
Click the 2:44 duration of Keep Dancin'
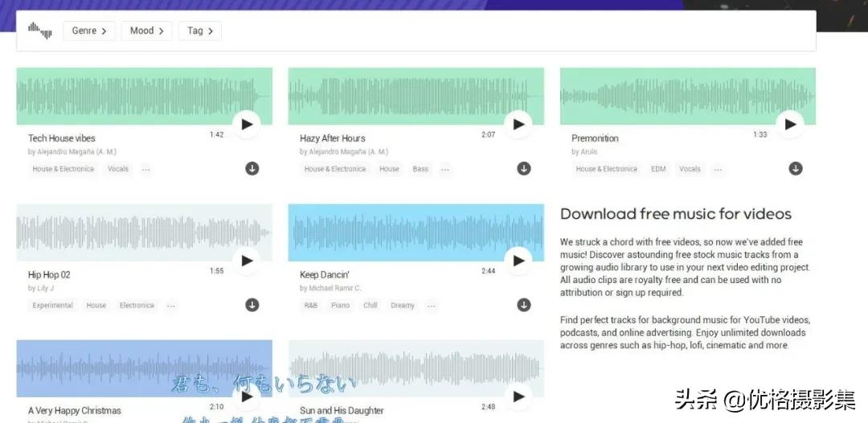point(489,271)
